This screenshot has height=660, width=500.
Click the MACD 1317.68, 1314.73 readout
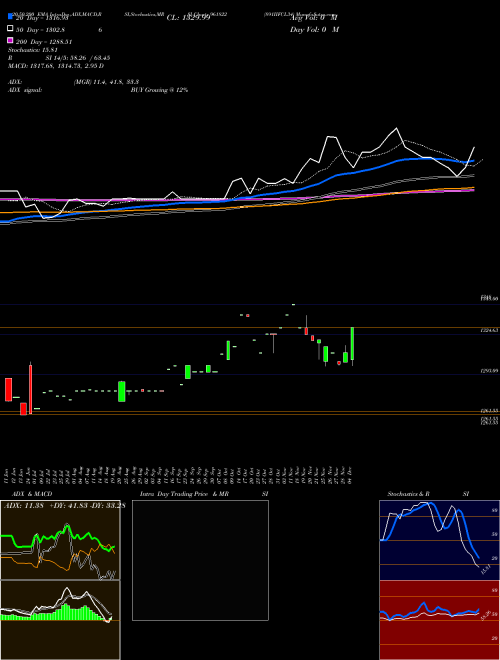pos(56,66)
